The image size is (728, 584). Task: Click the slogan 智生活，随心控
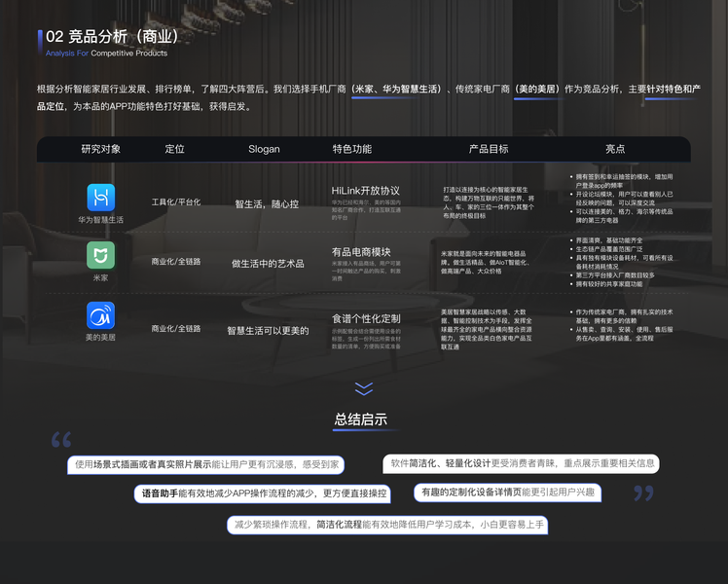coord(267,203)
